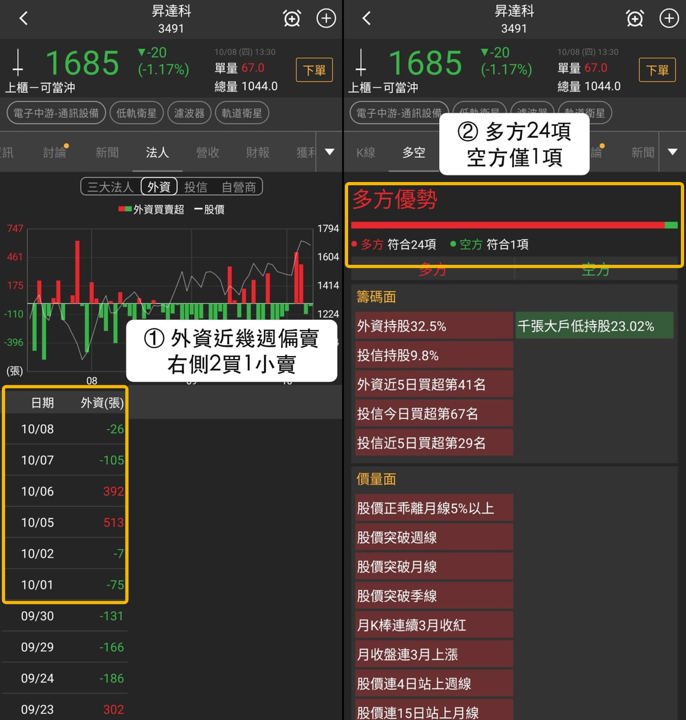Select the 多空 tab in right panel
This screenshot has height=720, width=686.
click(414, 152)
